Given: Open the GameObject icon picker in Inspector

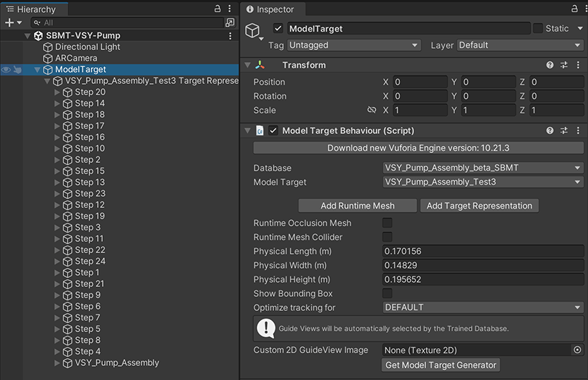Looking at the screenshot, I should click(x=254, y=31).
